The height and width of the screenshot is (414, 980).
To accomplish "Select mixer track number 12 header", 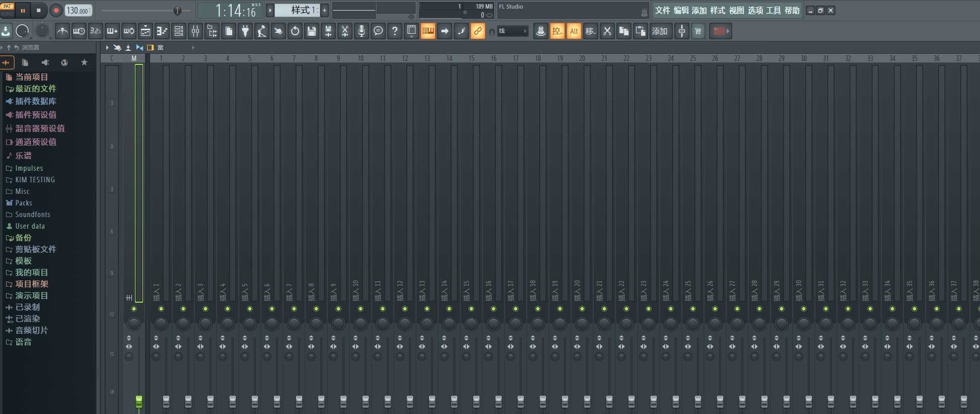I will coord(405,58).
